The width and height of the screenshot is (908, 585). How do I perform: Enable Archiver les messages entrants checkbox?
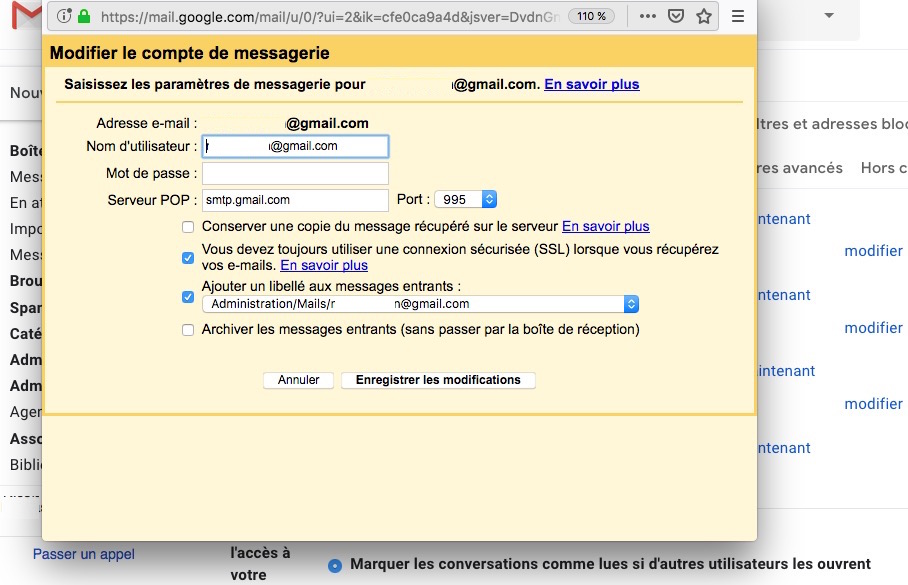click(188, 330)
